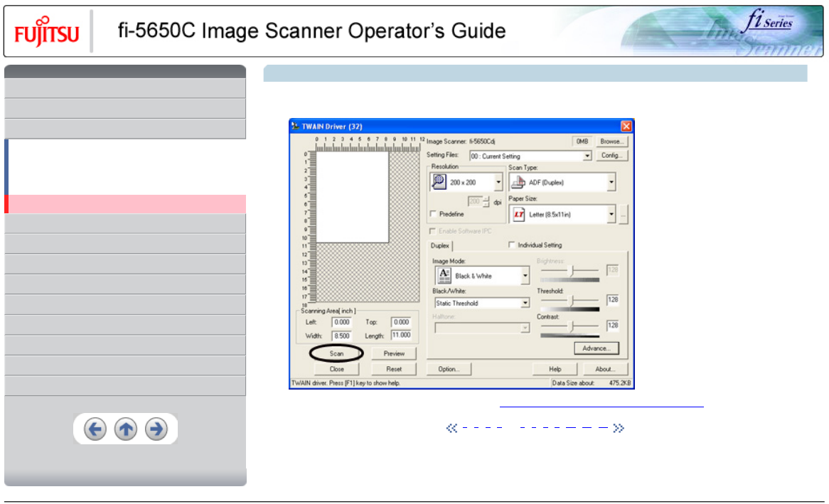Viewport: 829px width, 504px height.
Task: Click the Contrast value field 128
Action: pos(613,326)
